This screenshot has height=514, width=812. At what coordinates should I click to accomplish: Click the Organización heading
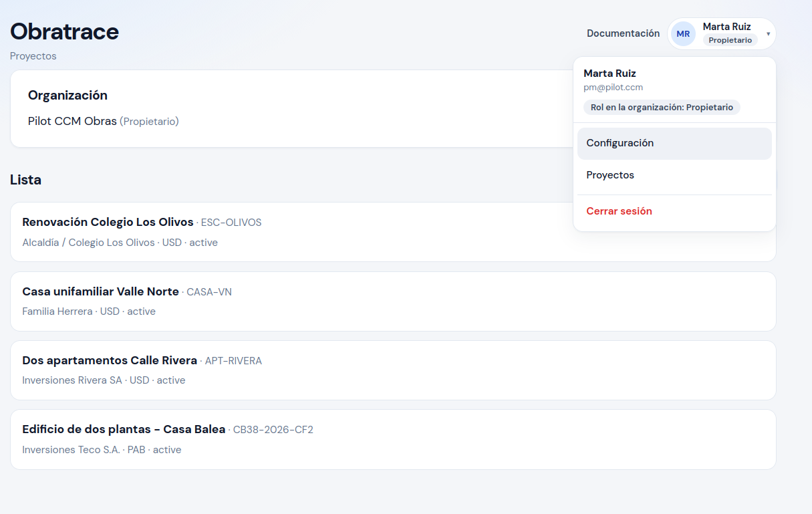[x=67, y=96]
